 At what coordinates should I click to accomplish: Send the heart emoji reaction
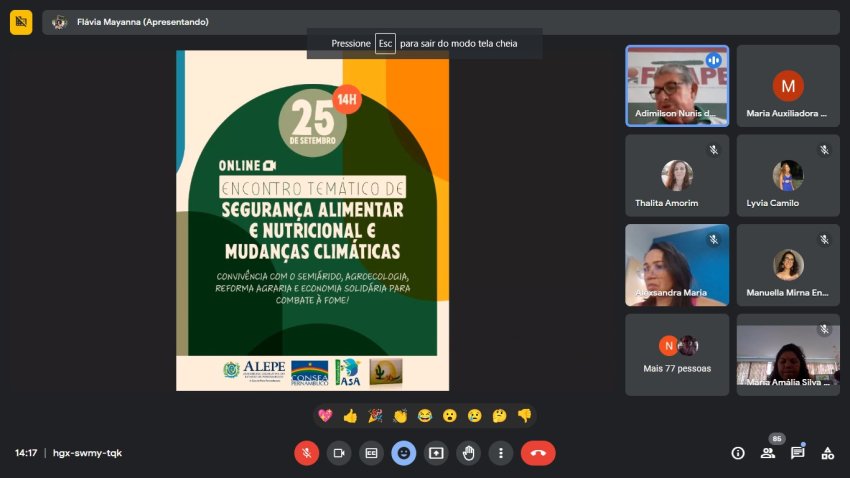[x=325, y=415]
